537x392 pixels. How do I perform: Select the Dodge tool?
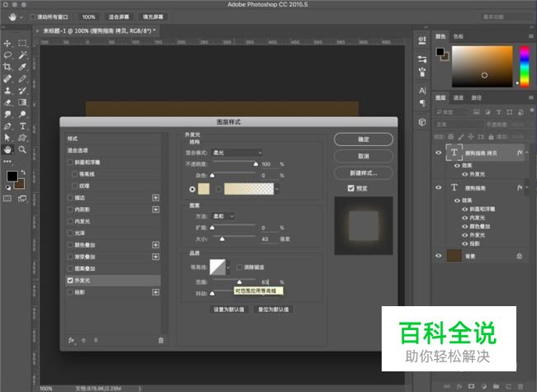pyautogui.click(x=22, y=114)
